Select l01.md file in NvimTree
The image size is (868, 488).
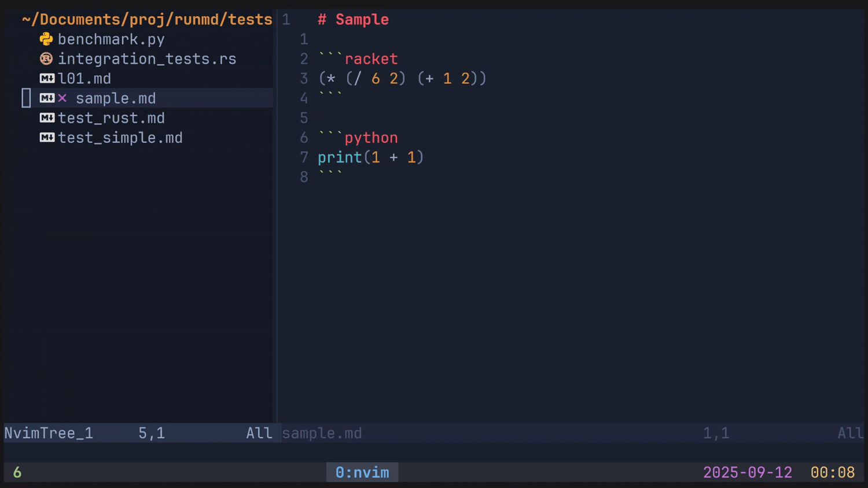click(x=84, y=79)
